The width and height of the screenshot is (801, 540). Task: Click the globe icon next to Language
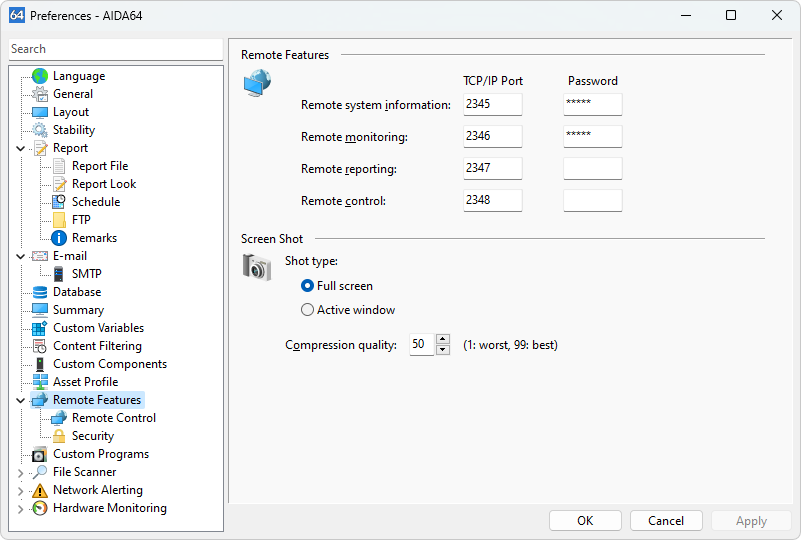coord(40,76)
